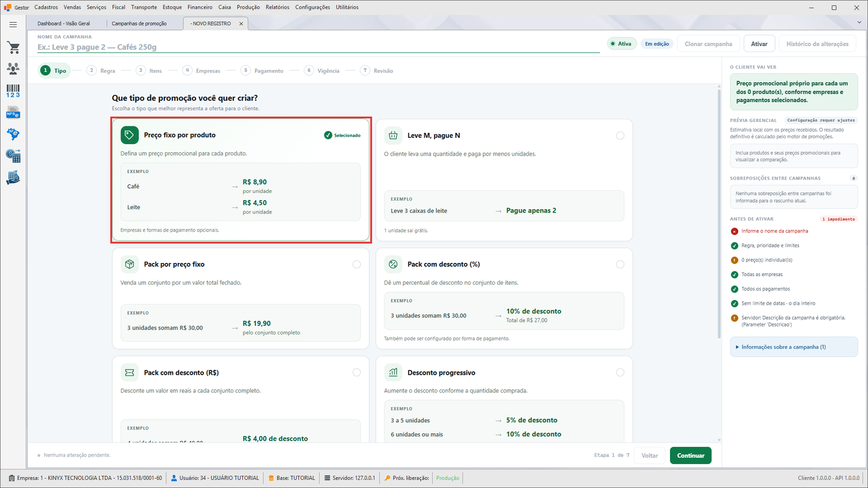Click the Ativa status badge
868x488 pixels.
click(x=621, y=44)
